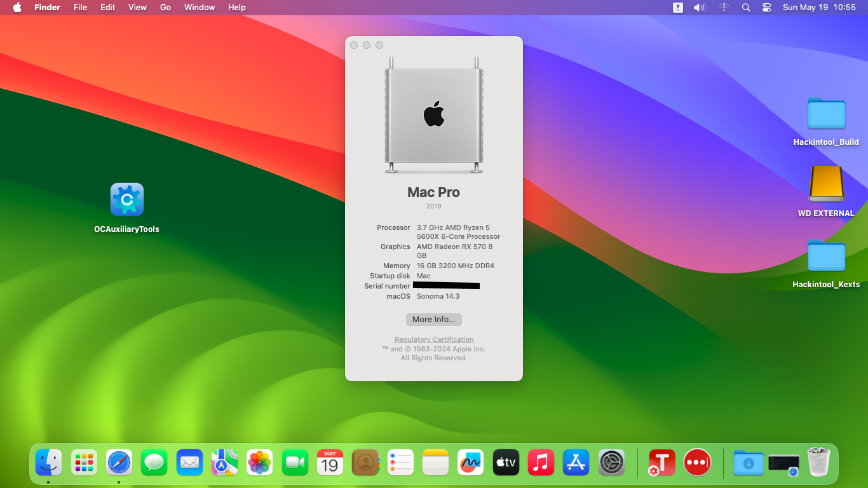The width and height of the screenshot is (868, 488).
Task: Select the WD EXTERNAL drive icon
Action: coord(826,184)
